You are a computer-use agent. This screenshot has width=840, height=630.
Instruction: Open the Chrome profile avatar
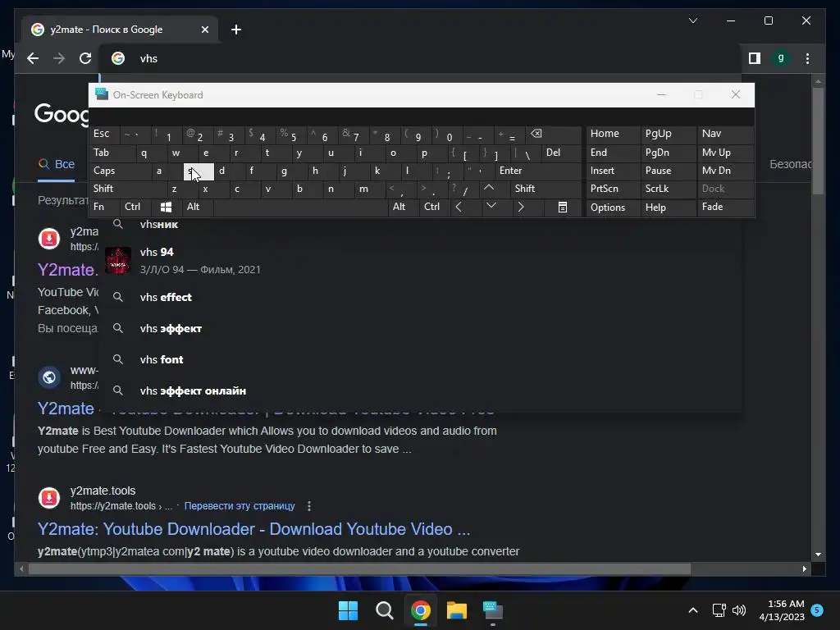pos(781,58)
